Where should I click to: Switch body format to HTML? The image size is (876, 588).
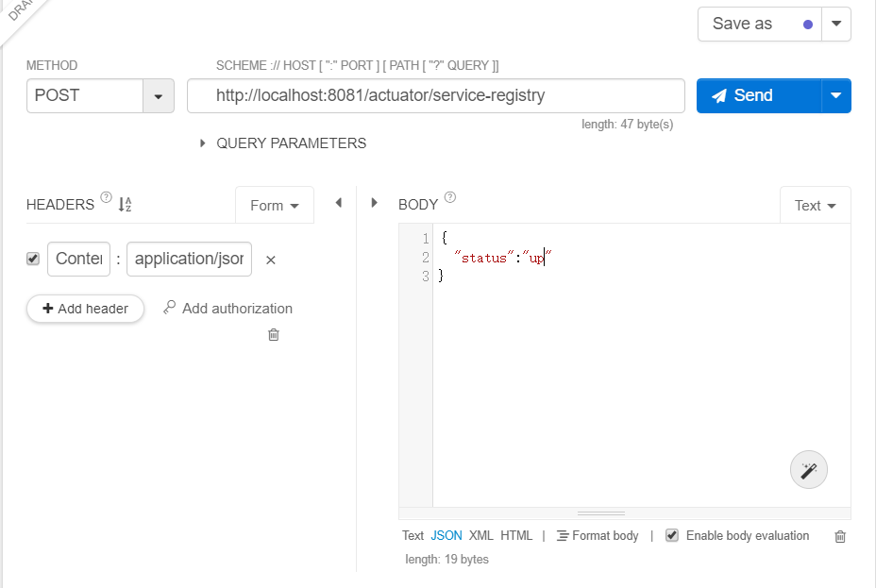[x=516, y=535]
